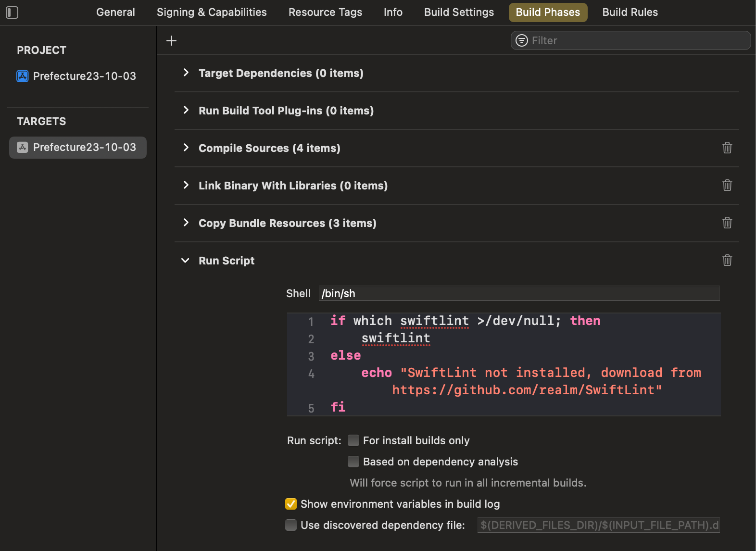
Task: Click the discovered dependency file path field
Action: point(598,526)
